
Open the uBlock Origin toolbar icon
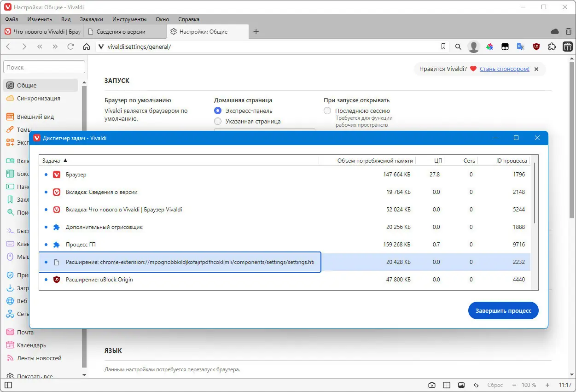click(x=536, y=47)
